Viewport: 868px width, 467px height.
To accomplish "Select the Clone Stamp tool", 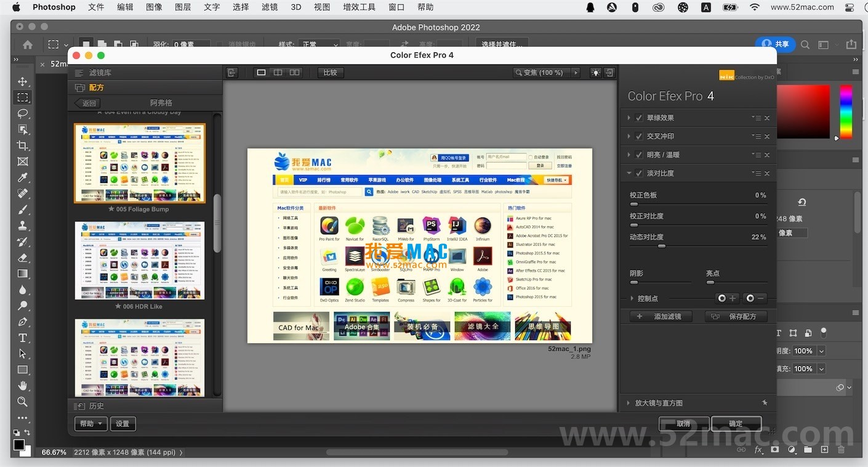I will click(23, 225).
